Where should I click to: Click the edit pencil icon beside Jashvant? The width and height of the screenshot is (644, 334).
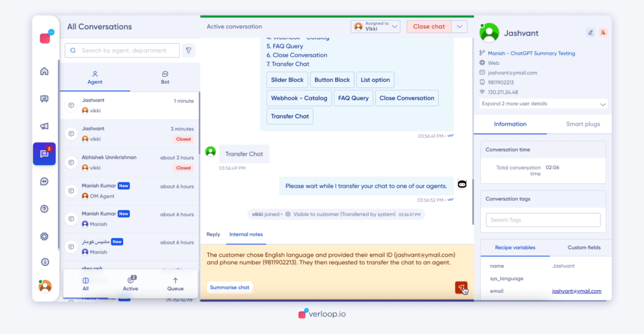tap(590, 32)
